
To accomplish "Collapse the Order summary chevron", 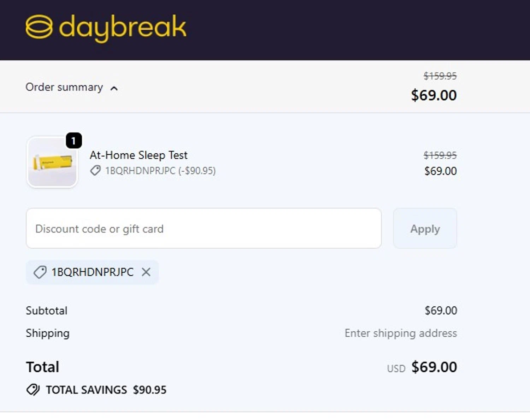I will 114,88.
